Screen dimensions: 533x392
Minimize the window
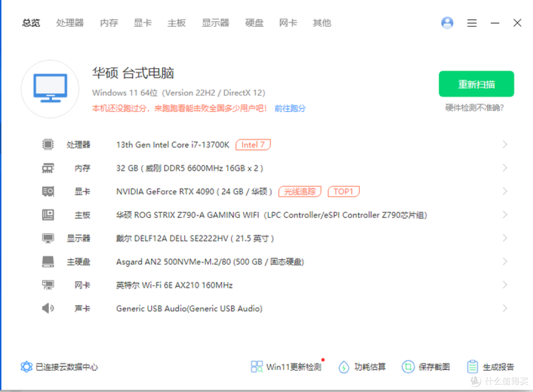click(495, 23)
